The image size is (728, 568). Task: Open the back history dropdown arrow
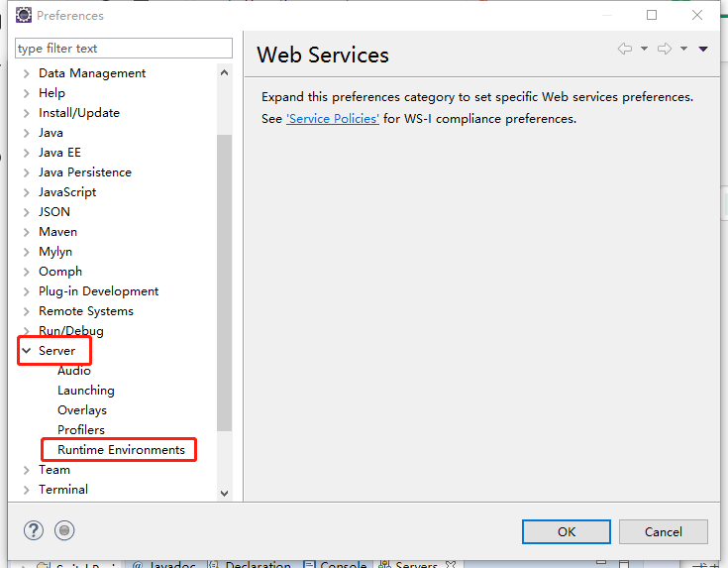coord(644,49)
